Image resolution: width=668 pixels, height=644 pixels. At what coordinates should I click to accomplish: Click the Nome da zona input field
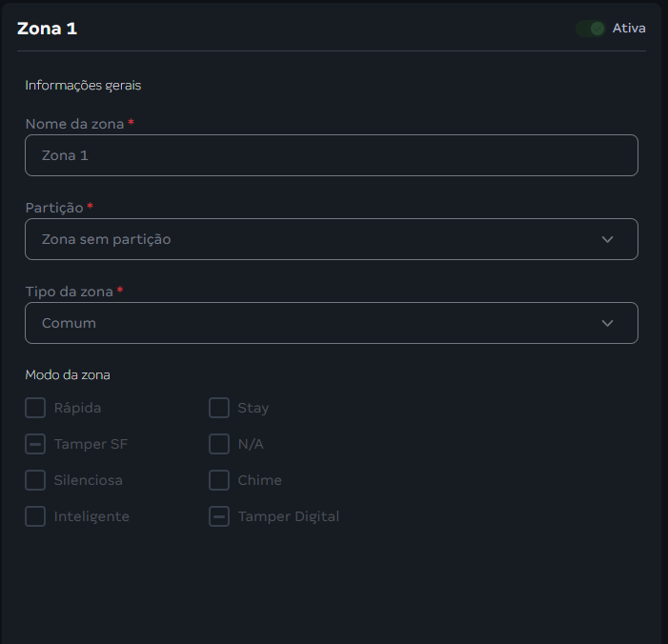click(331, 155)
